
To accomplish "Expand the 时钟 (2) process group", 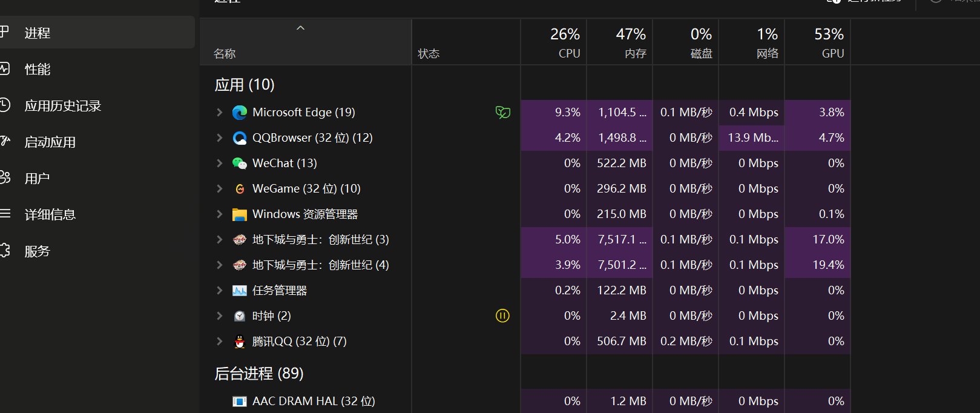I will tap(220, 316).
